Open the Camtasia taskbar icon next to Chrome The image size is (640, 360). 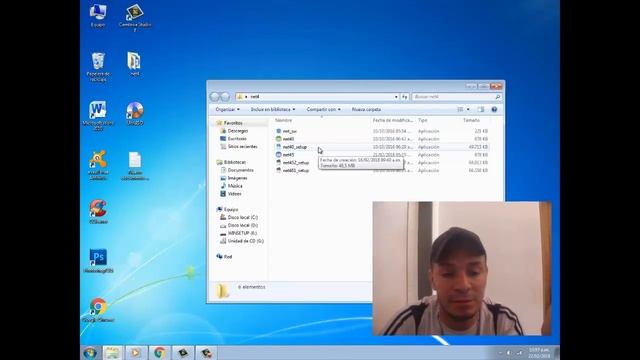pos(183,353)
